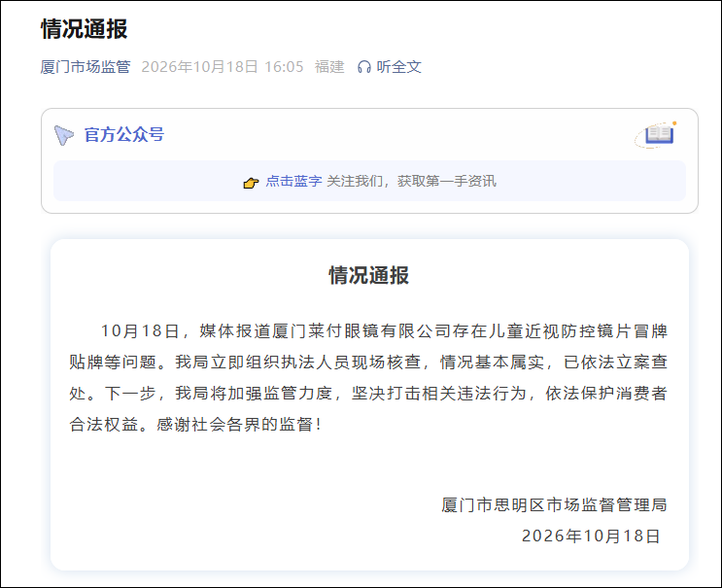Click the closing date 2026年10月18日 under the signature
Viewport: 722px width, 588px height.
[591, 536]
